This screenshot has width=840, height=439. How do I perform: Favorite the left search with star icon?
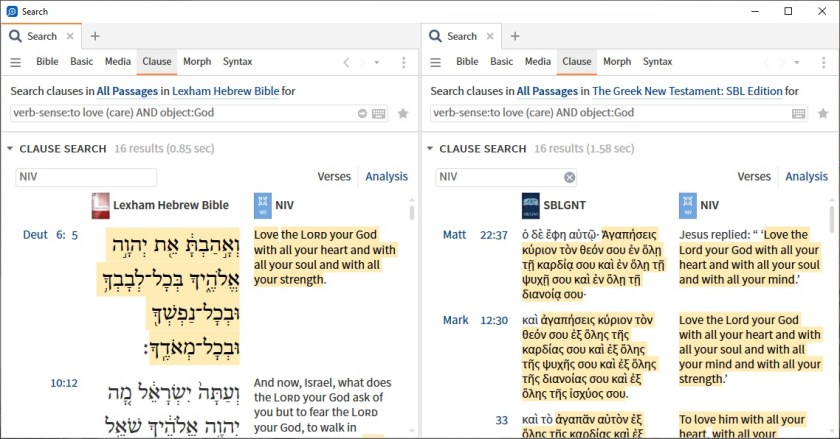coord(403,113)
